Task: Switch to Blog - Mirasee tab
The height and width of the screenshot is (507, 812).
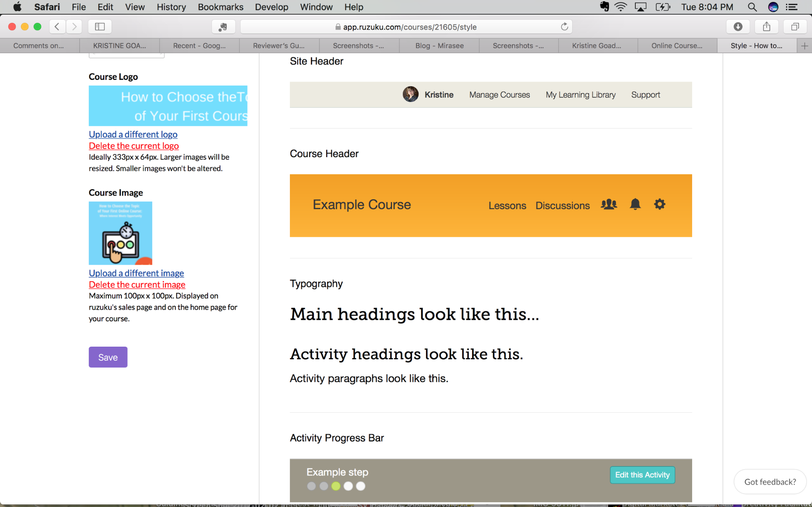Action: pyautogui.click(x=440, y=46)
